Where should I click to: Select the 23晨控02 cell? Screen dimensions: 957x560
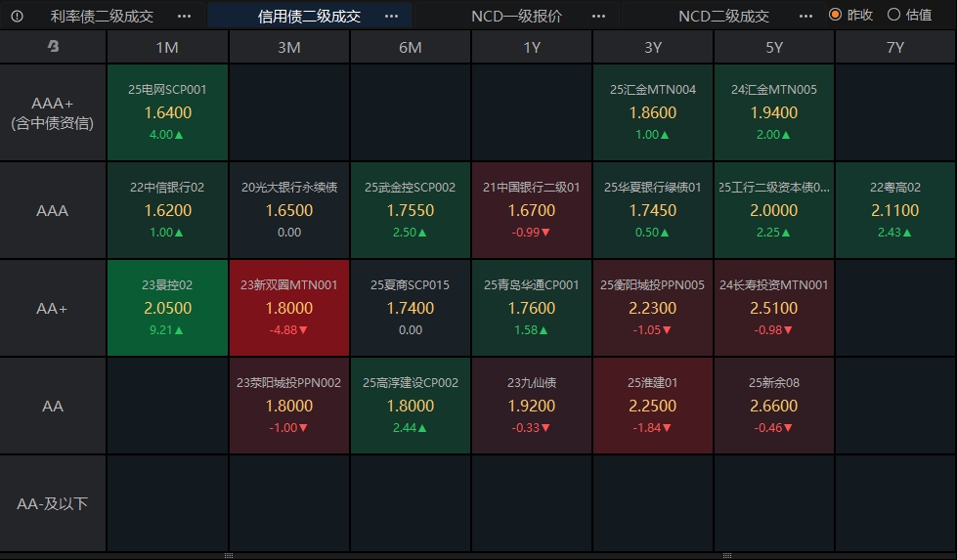[x=167, y=308]
